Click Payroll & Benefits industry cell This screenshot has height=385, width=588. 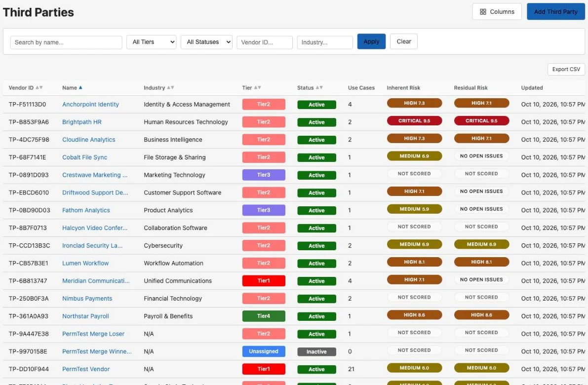[x=168, y=316]
